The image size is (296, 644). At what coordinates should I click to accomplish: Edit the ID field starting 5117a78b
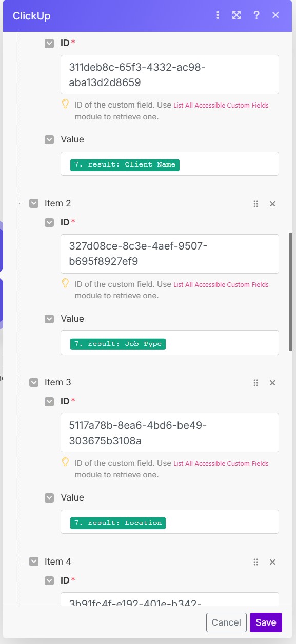tap(170, 432)
